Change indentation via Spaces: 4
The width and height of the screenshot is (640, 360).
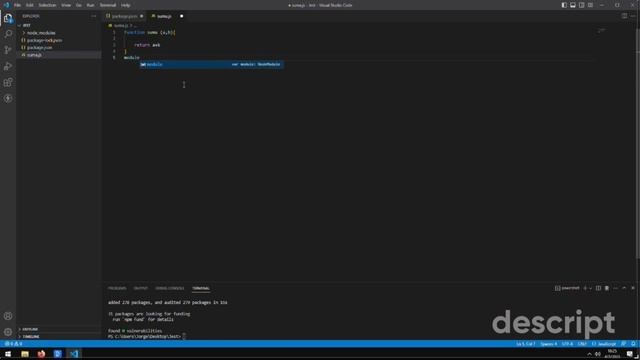click(x=549, y=344)
